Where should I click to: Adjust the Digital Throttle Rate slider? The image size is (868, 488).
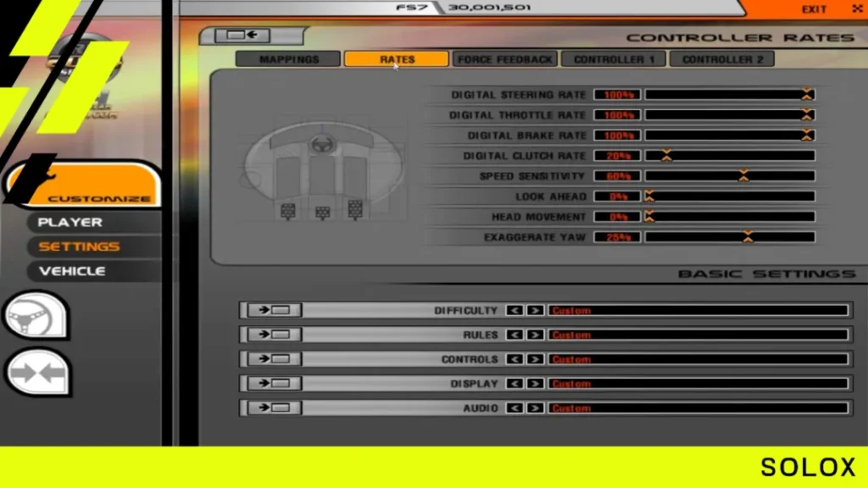point(730,115)
